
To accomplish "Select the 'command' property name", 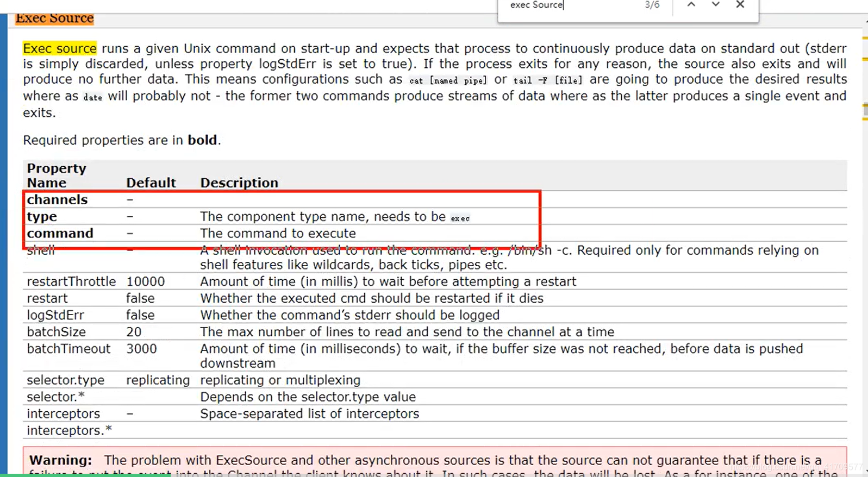I will pos(60,233).
